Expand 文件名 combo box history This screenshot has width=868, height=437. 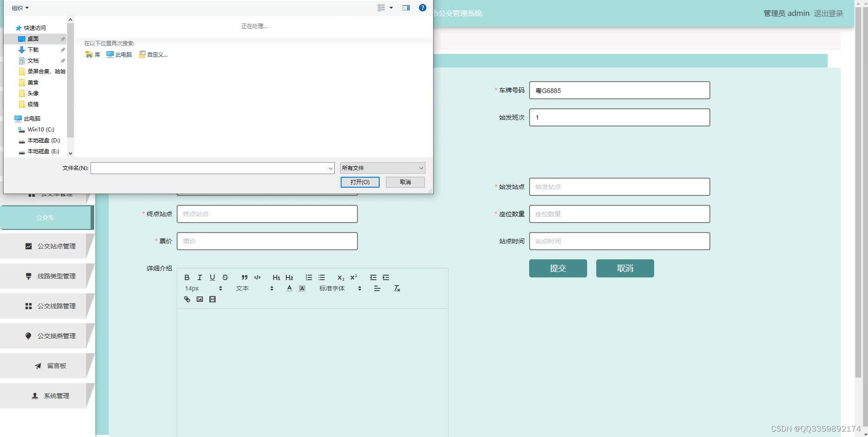[x=330, y=168]
